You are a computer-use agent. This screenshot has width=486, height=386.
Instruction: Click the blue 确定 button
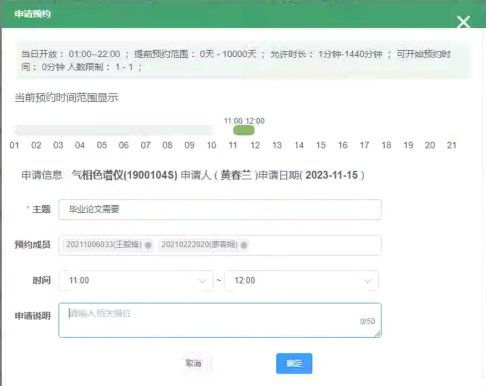pos(294,363)
